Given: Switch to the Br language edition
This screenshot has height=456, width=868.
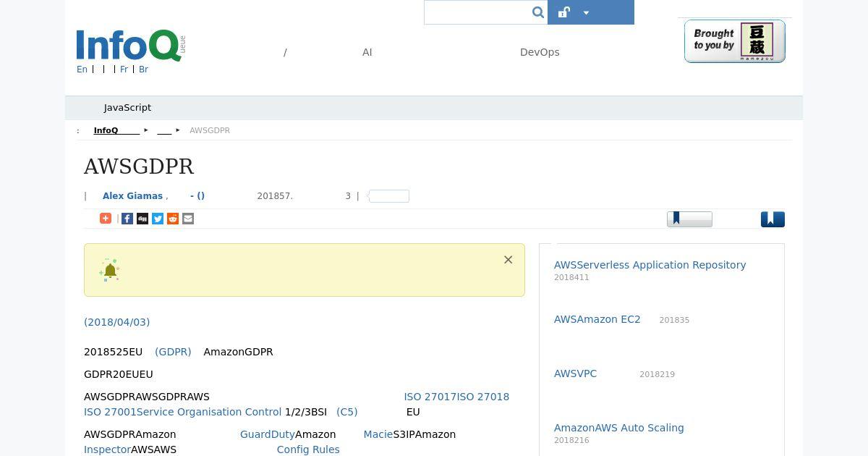Looking at the screenshot, I should click(143, 69).
